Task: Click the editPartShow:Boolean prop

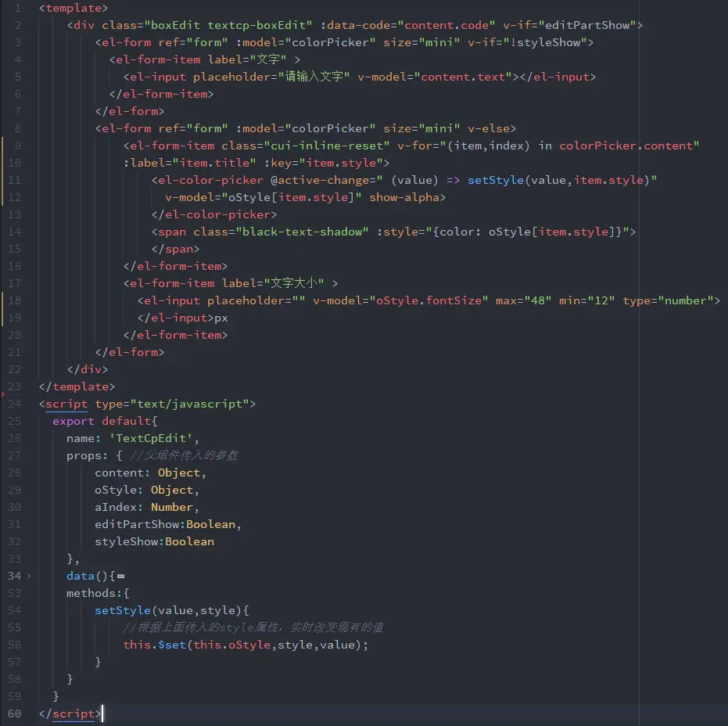Action: click(168, 524)
